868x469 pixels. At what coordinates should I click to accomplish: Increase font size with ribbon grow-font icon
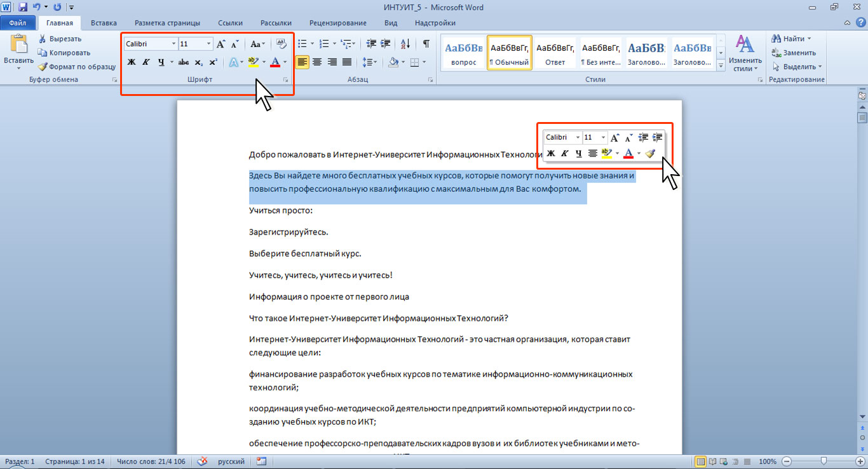tap(221, 44)
